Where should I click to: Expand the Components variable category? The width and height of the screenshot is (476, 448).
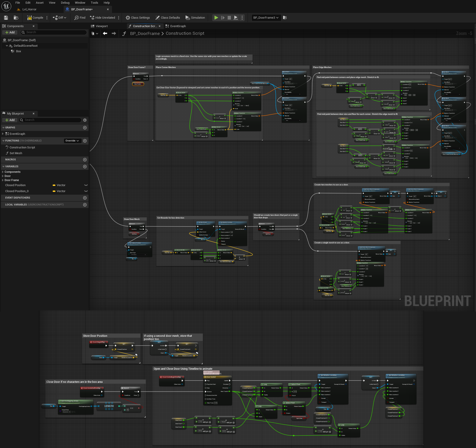(3, 172)
